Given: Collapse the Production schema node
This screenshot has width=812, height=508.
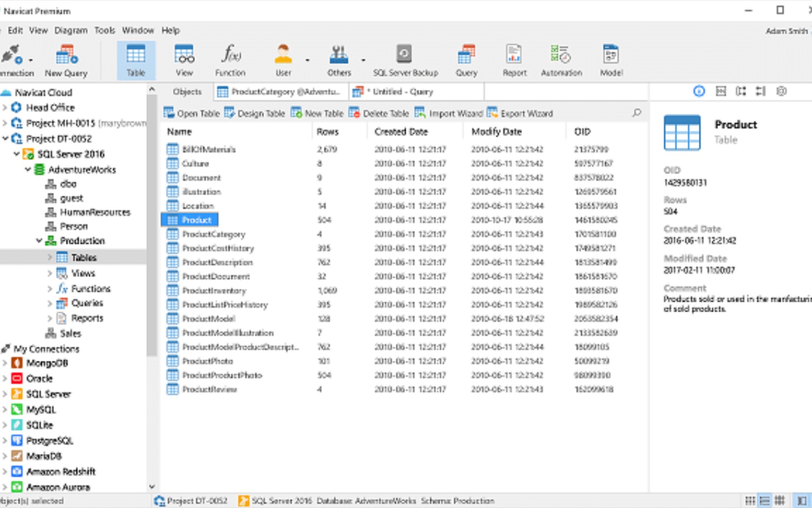Looking at the screenshot, I should [39, 241].
